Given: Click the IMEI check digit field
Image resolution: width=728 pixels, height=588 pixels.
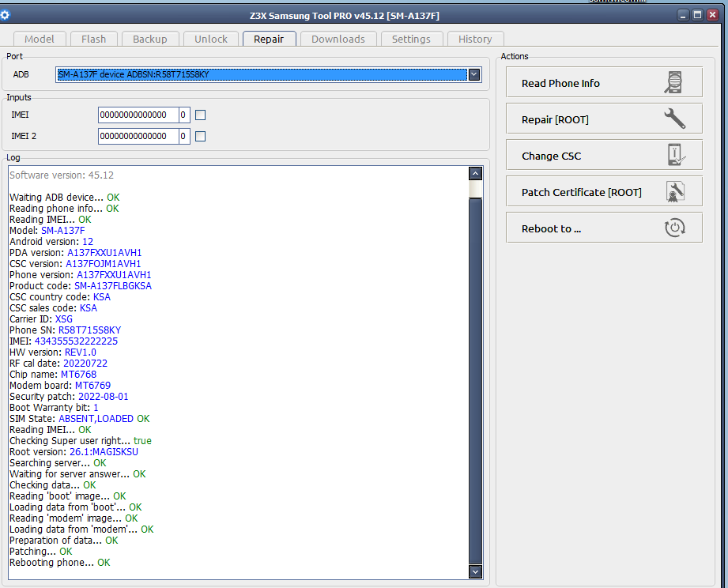Looking at the screenshot, I should tap(184, 115).
